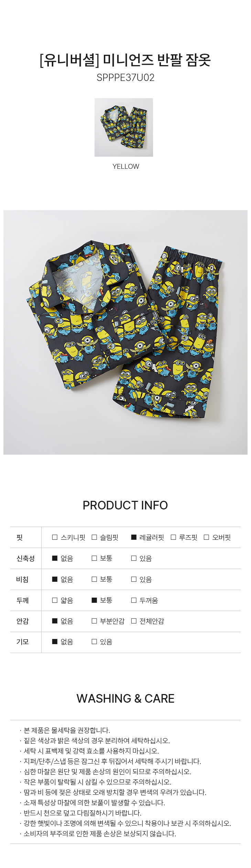This screenshot has height=868, width=251.
Task: Check the 슬림핏 fit checkbox
Action: coord(94,537)
